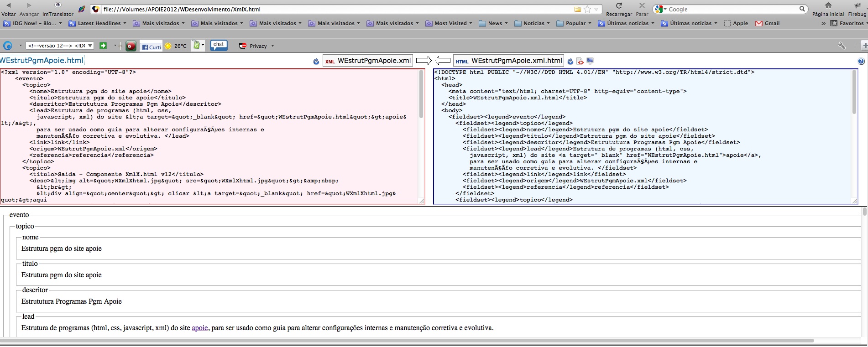
Task: Click the left arrow HTML-to-XML convert button
Action: pyautogui.click(x=442, y=61)
